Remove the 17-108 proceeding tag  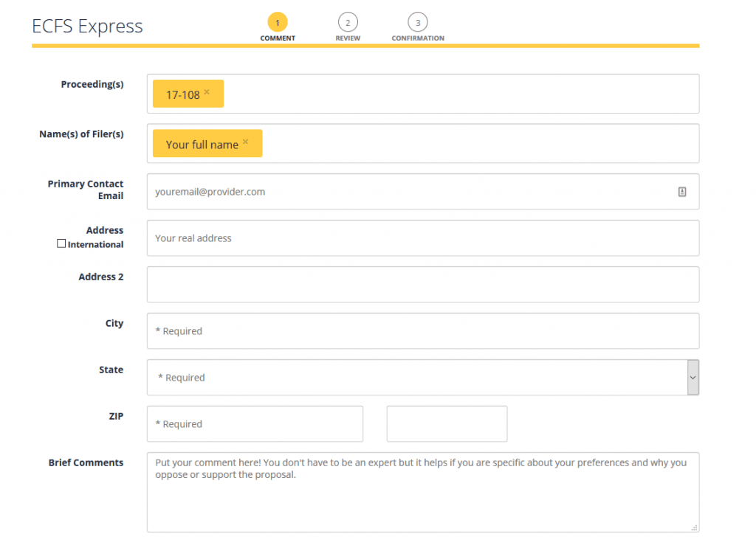pos(207,92)
